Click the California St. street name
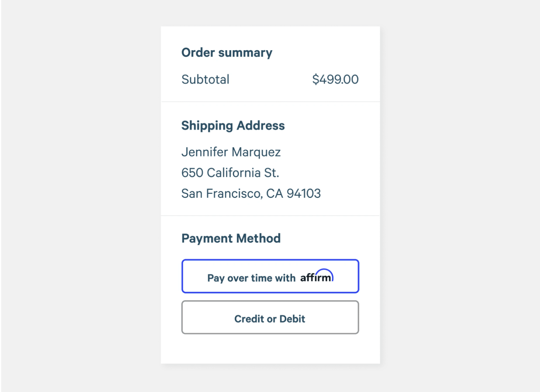540x392 pixels. click(x=243, y=173)
